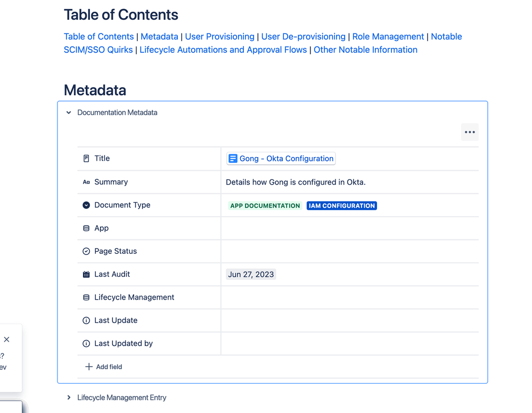The image size is (532, 413).
Task: Jump to User Provisioning section
Action: (219, 37)
